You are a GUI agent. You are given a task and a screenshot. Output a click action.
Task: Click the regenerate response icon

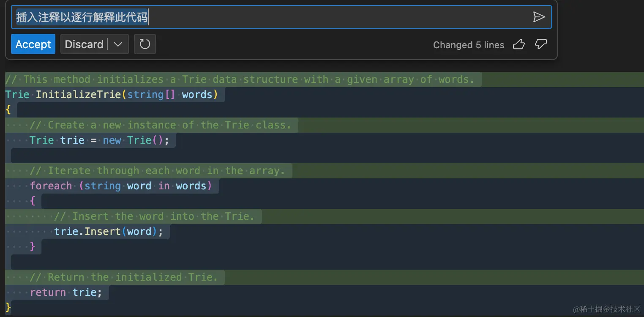(145, 44)
